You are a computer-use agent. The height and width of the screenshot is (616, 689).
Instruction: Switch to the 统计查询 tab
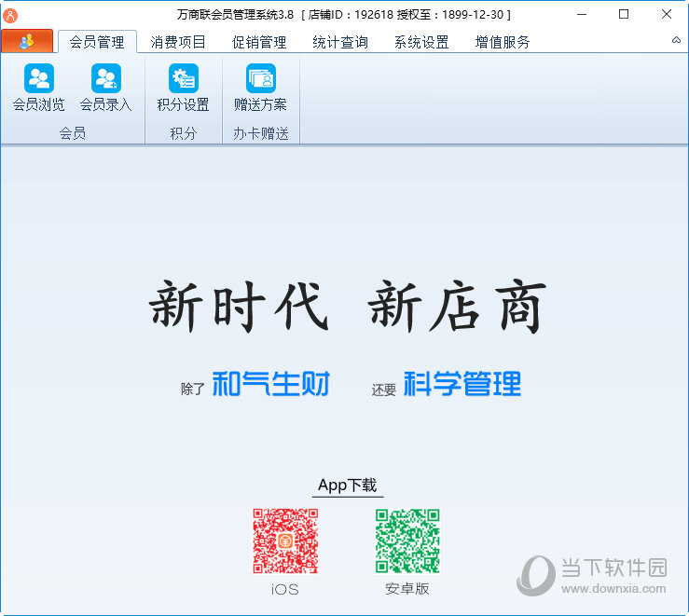pyautogui.click(x=340, y=42)
